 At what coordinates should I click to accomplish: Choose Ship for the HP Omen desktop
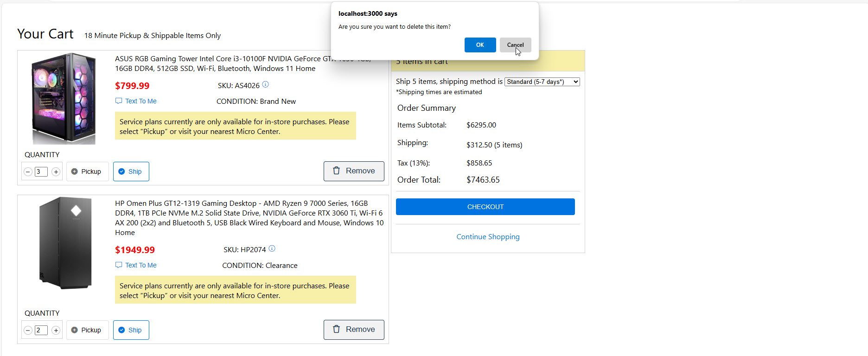coord(131,330)
